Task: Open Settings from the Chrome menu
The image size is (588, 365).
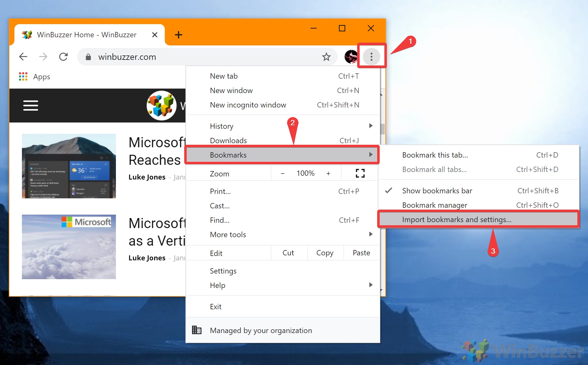Action: click(x=283, y=271)
